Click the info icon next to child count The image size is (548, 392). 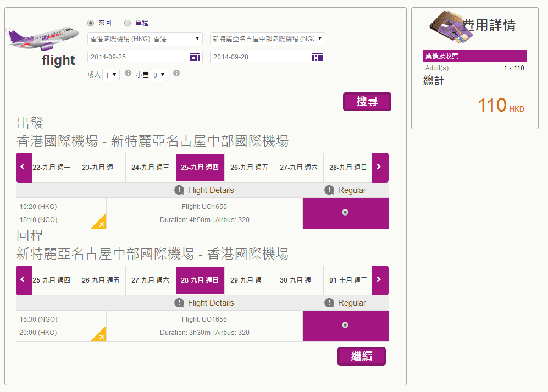pos(176,73)
